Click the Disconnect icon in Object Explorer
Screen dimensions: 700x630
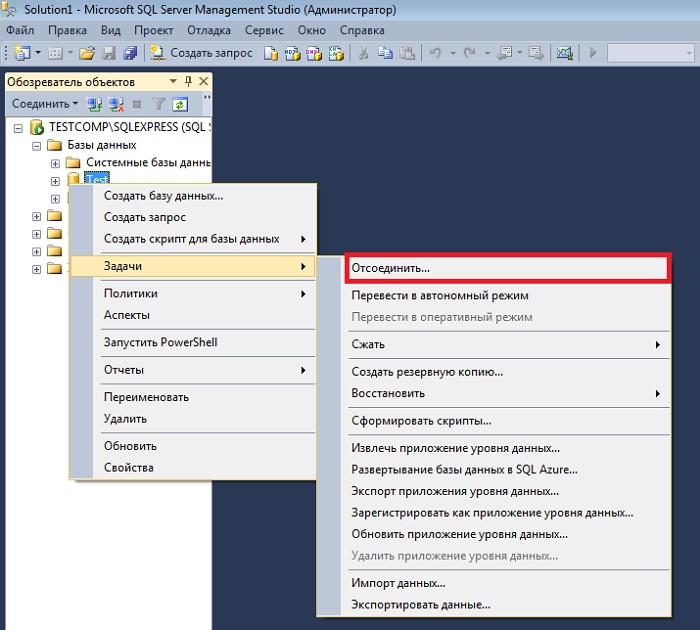(116, 104)
